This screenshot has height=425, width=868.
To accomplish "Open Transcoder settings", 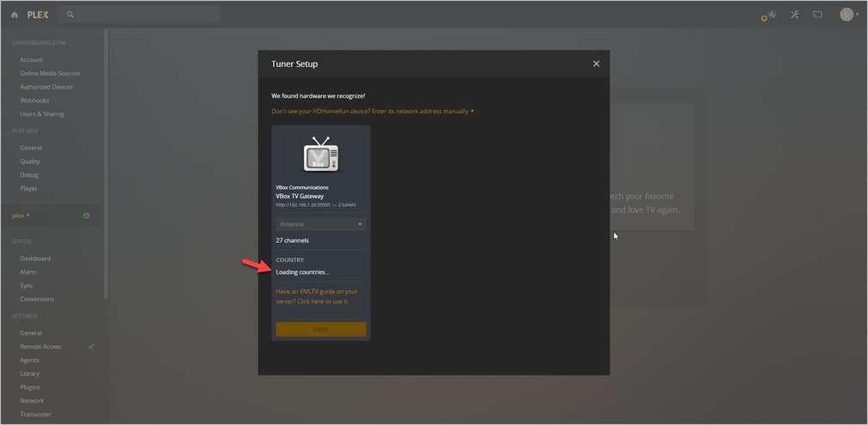I will click(x=35, y=415).
